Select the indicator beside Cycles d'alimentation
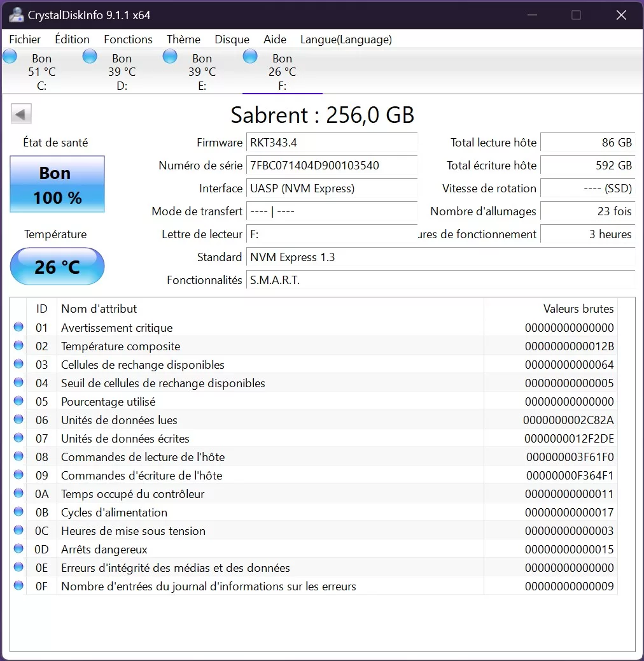The image size is (644, 661). click(x=18, y=511)
